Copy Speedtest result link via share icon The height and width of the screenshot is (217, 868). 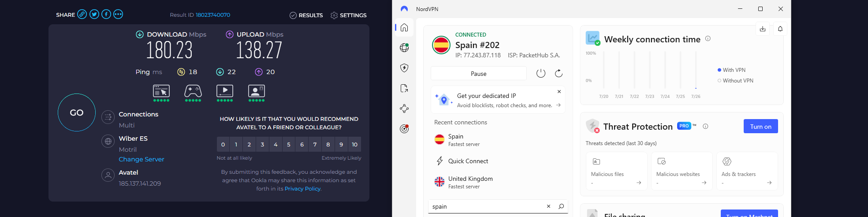pyautogui.click(x=82, y=15)
